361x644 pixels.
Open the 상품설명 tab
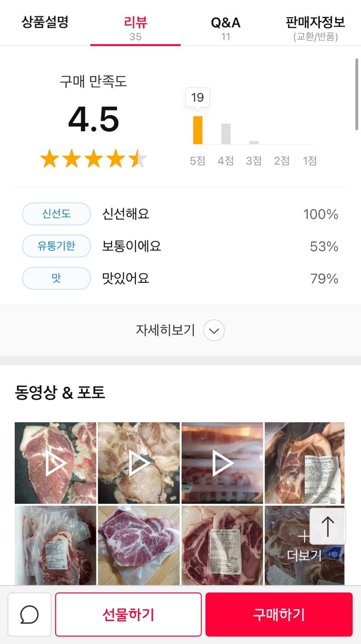[x=45, y=22]
